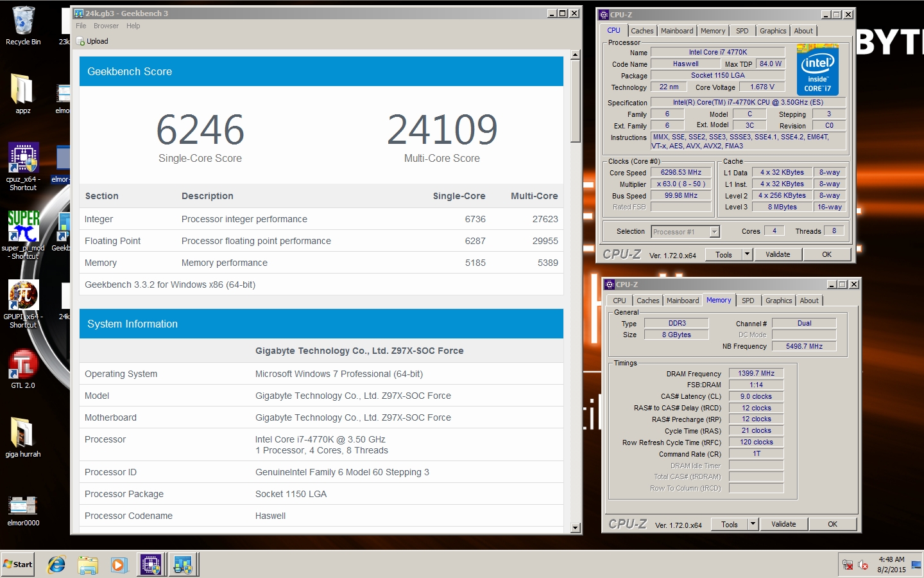
Task: Switch to About tab in upper CPU-Z
Action: click(x=803, y=31)
